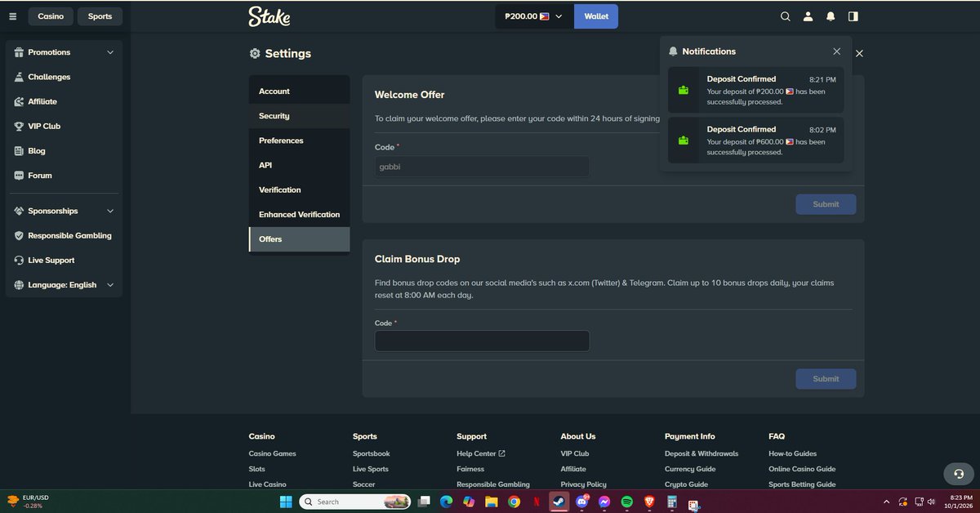Show hidden system tray icons
Image resolution: width=980 pixels, height=513 pixels.
click(887, 502)
